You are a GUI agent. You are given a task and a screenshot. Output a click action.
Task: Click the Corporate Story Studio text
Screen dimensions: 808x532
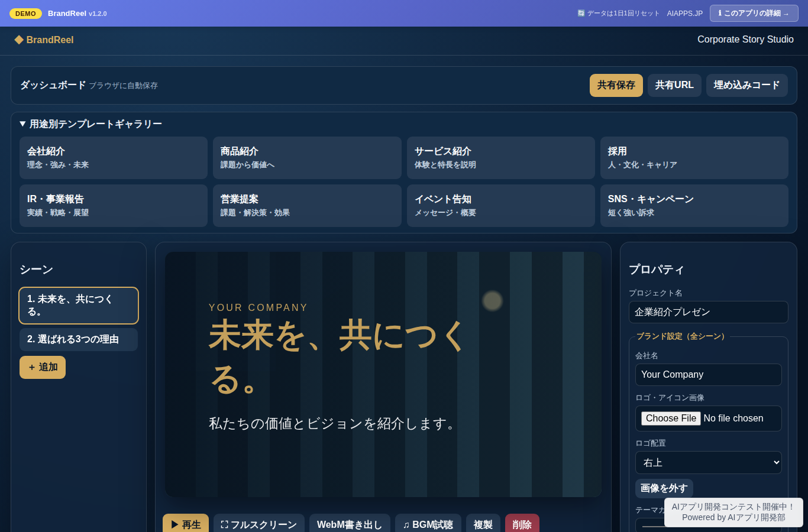click(745, 39)
